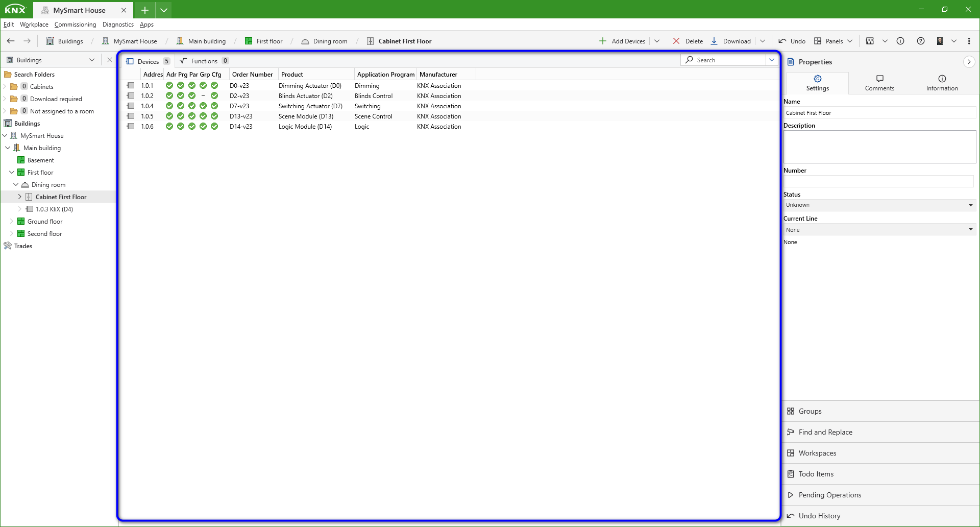Open the tab list dropdown chevron
Image resolution: width=980 pixels, height=527 pixels.
point(164,10)
